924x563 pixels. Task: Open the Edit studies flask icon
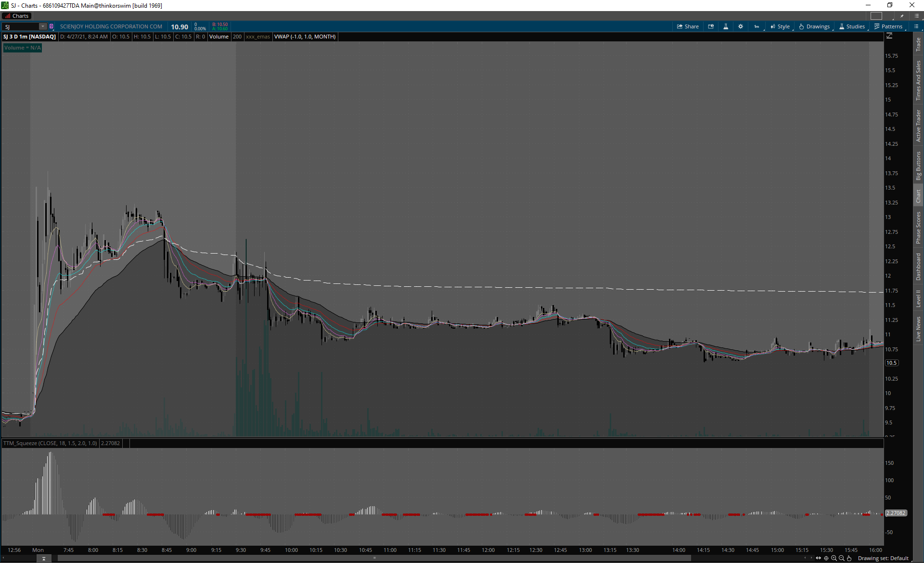(x=726, y=26)
